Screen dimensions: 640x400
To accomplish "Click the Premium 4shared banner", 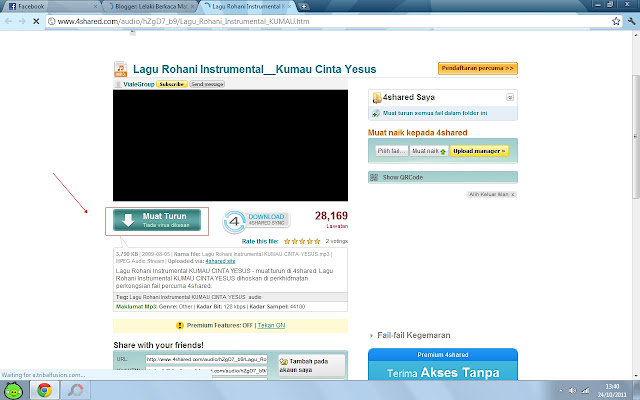I will [x=443, y=364].
